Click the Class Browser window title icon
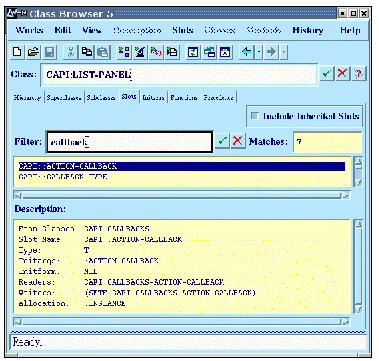Screen dimensions: 379x361 point(17,13)
